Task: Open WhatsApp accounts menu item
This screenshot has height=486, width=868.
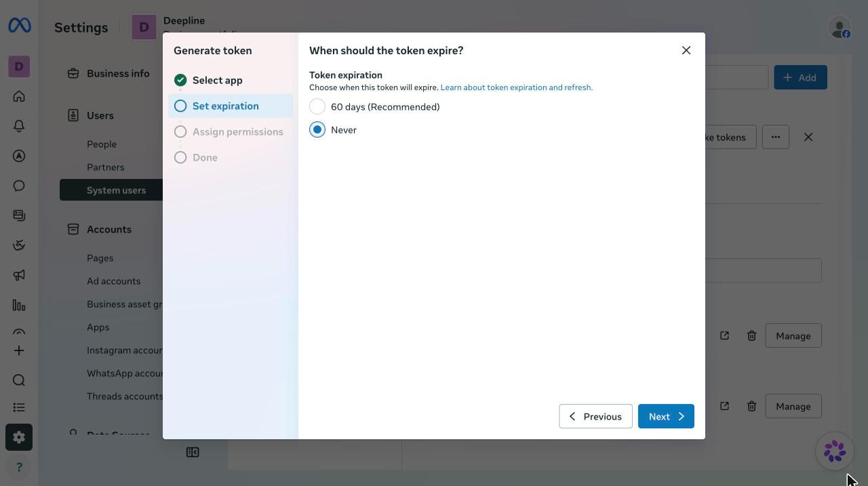Action: click(x=125, y=373)
